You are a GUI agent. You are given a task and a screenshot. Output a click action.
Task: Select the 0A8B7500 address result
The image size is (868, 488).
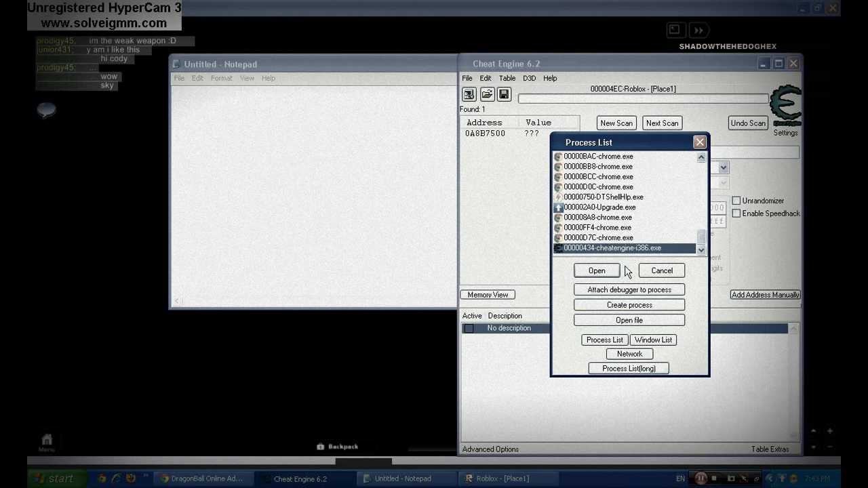[485, 134]
